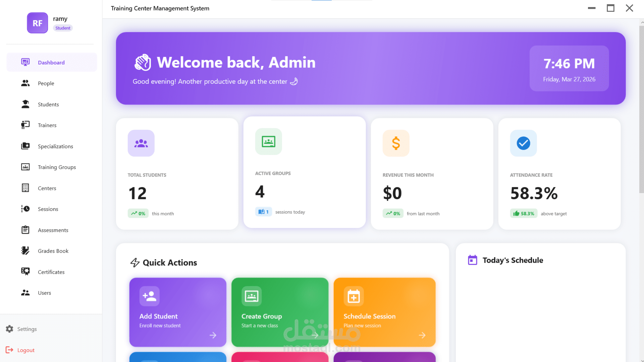Click the vertical scrollbar thumb
644x362 pixels.
click(x=641, y=109)
